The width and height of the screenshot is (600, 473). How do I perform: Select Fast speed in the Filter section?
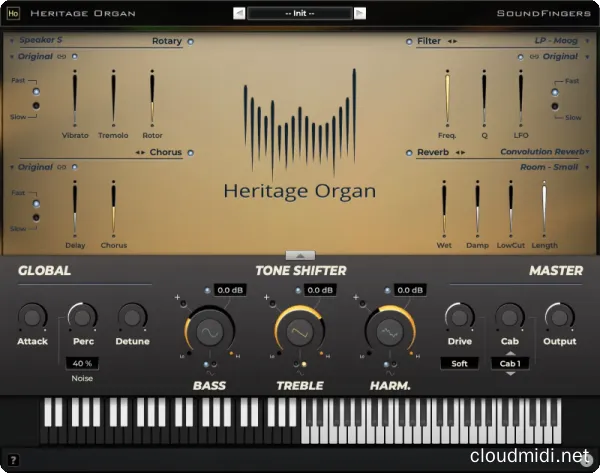pos(555,92)
